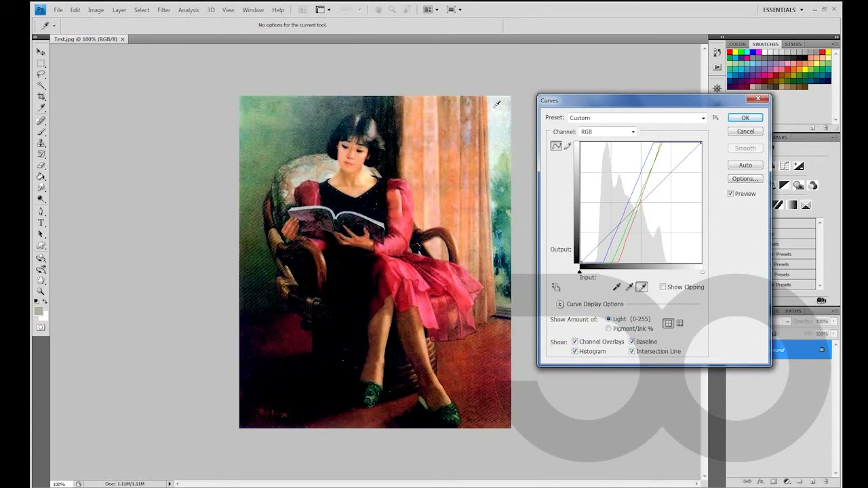
Task: Open the Channel RGB dropdown
Action: click(608, 132)
